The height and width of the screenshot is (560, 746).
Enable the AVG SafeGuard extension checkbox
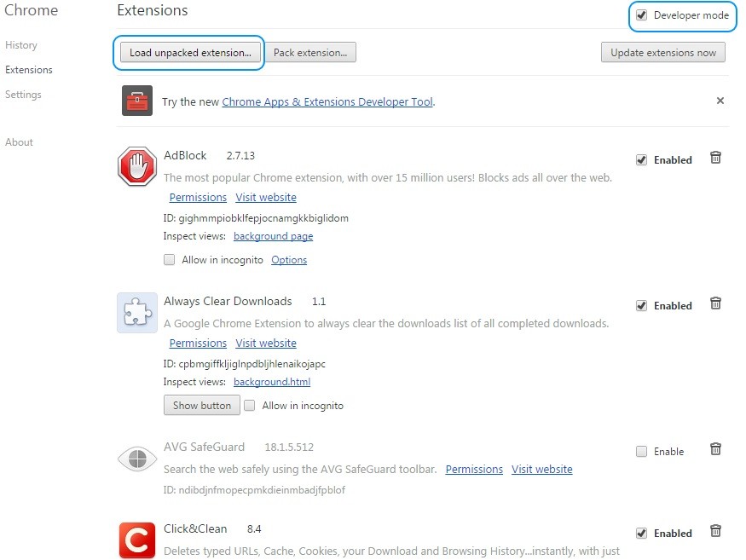click(x=641, y=451)
